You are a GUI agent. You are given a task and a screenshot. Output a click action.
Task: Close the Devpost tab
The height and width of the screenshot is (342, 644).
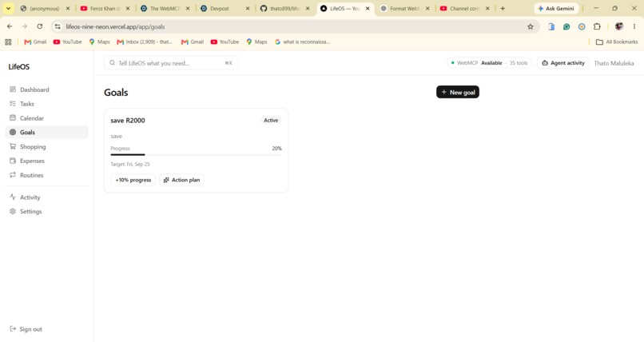coord(248,8)
